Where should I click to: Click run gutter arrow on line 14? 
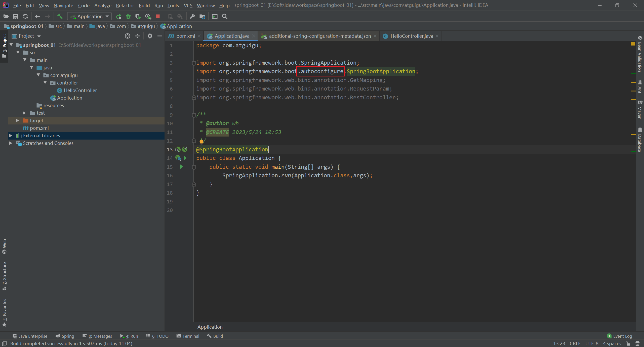[x=185, y=158]
